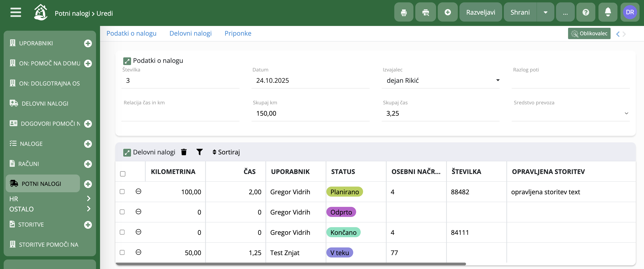
Task: Open the Delovni nalogi tab
Action: click(190, 33)
